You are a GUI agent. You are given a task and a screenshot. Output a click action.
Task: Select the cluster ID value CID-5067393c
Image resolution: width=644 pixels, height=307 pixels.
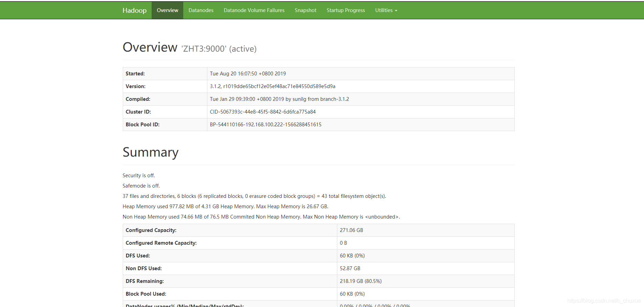[263, 112]
